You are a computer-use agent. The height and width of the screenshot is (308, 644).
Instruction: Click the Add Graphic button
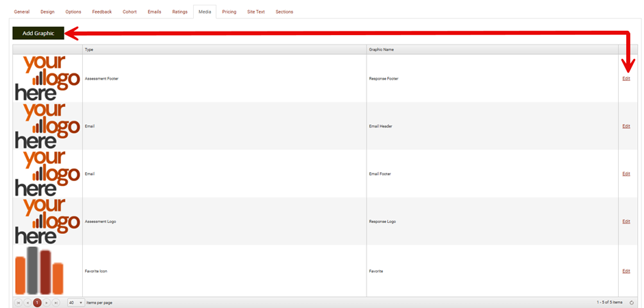point(38,34)
